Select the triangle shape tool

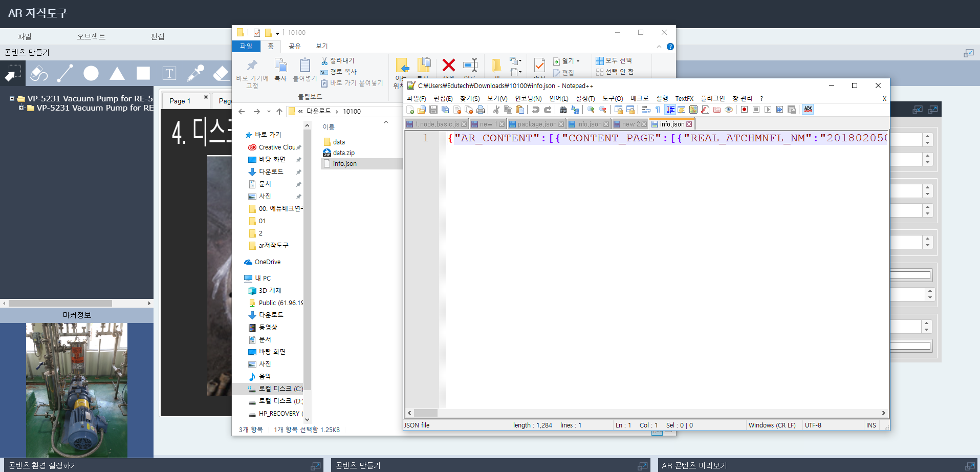click(x=117, y=73)
